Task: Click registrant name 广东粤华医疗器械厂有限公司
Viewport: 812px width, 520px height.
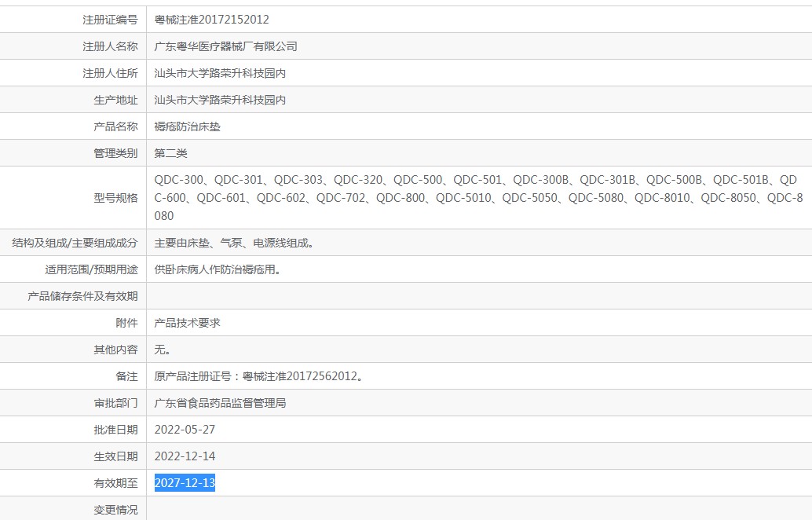Action: pyautogui.click(x=226, y=46)
